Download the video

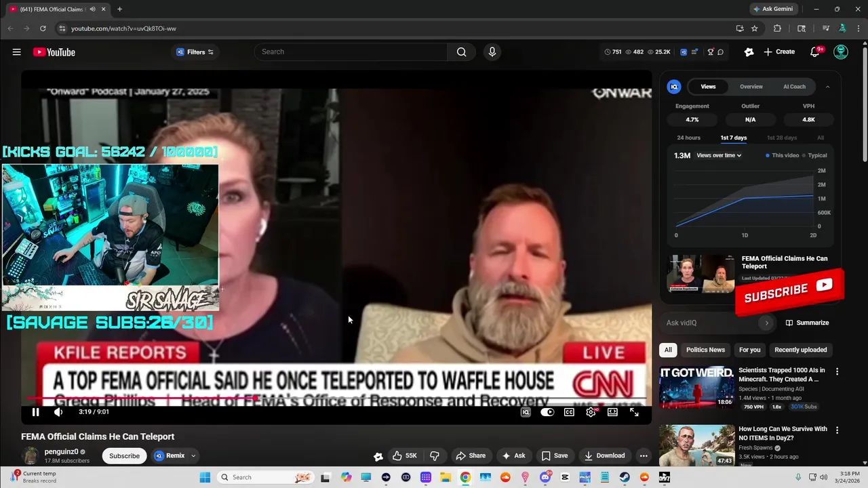pos(604,455)
